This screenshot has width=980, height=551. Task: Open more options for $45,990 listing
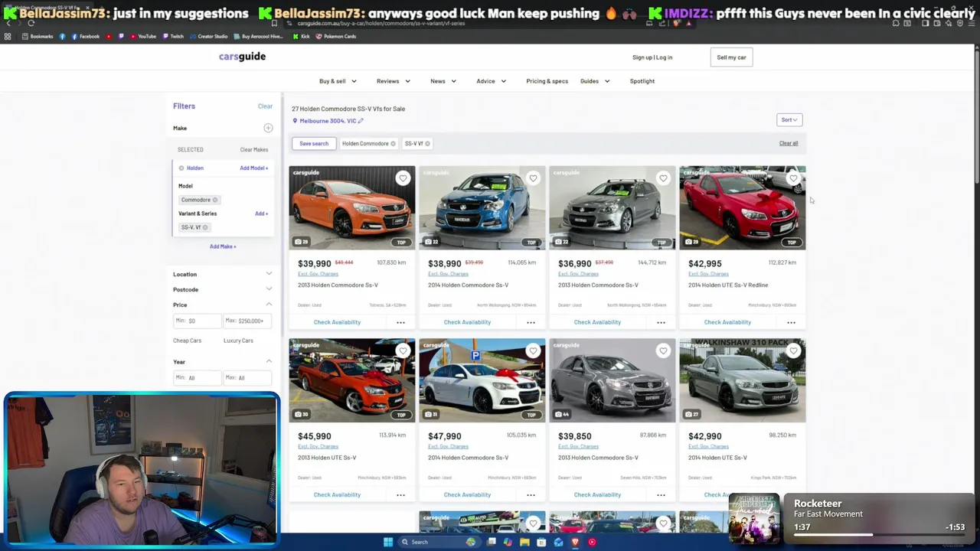pyautogui.click(x=400, y=494)
